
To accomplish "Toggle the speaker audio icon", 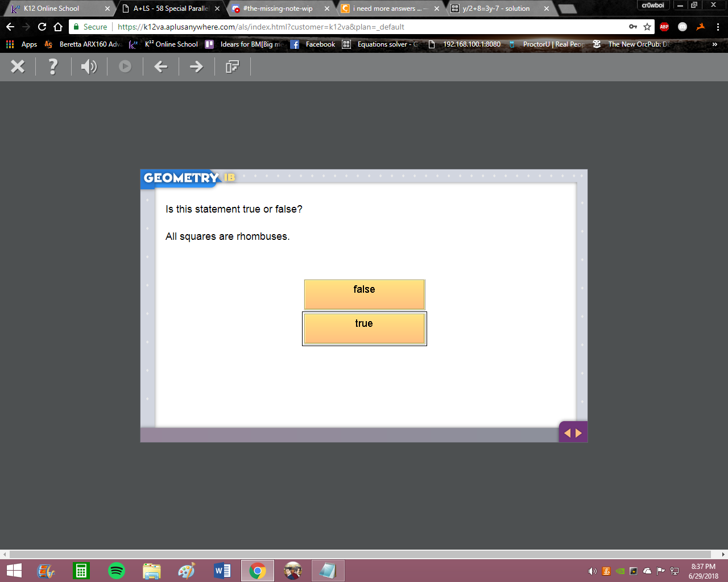I will (89, 66).
